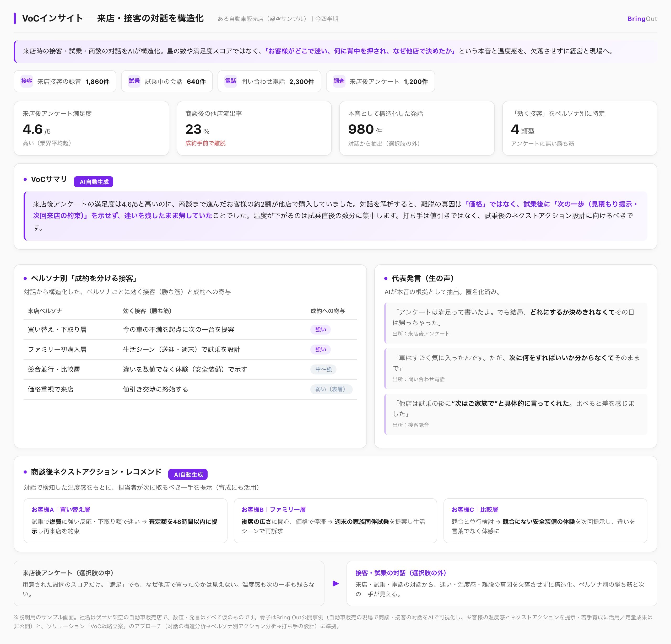Click the 来店ペルソナ column header
This screenshot has height=644, width=671.
pyautogui.click(x=45, y=311)
